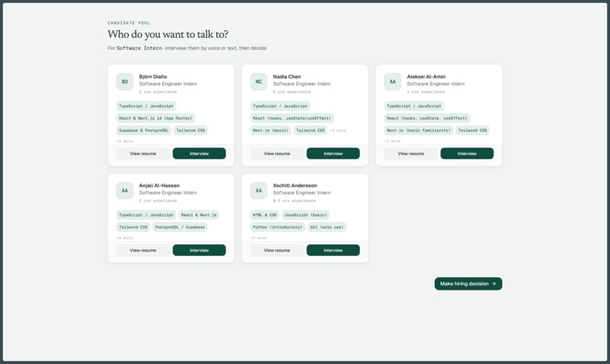610x364 pixels.
Task: Click React & Next.js 14 (App Router) tag
Action: tap(156, 118)
